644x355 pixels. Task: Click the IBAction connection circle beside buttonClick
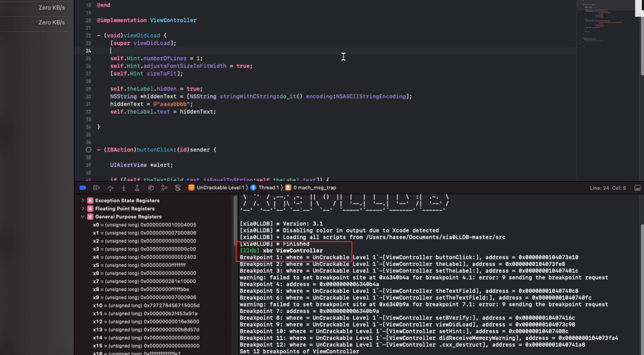(x=88, y=150)
